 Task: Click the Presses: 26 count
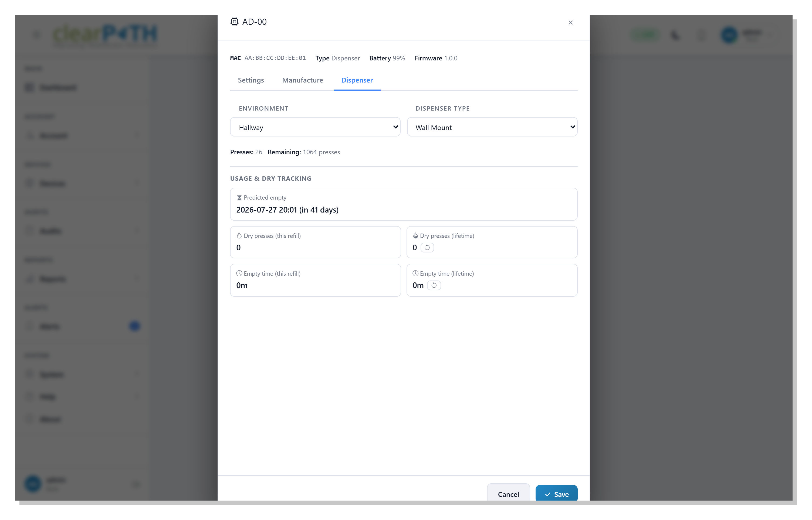(x=246, y=152)
